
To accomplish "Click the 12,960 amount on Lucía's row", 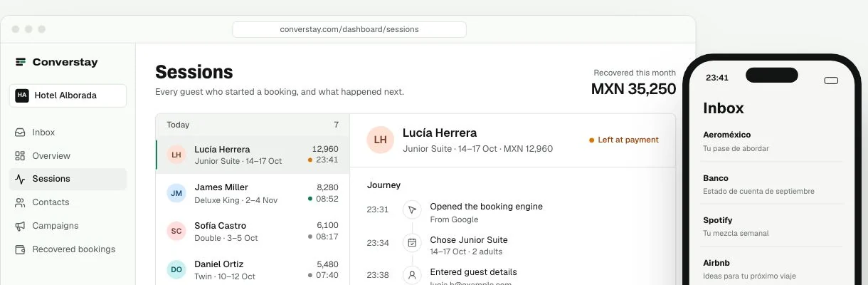I will 325,149.
